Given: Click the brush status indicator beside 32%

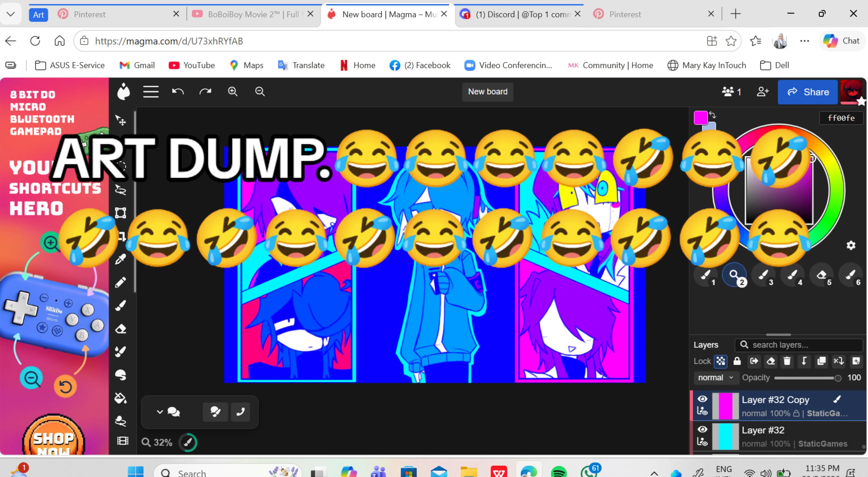Looking at the screenshot, I should pyautogui.click(x=188, y=442).
